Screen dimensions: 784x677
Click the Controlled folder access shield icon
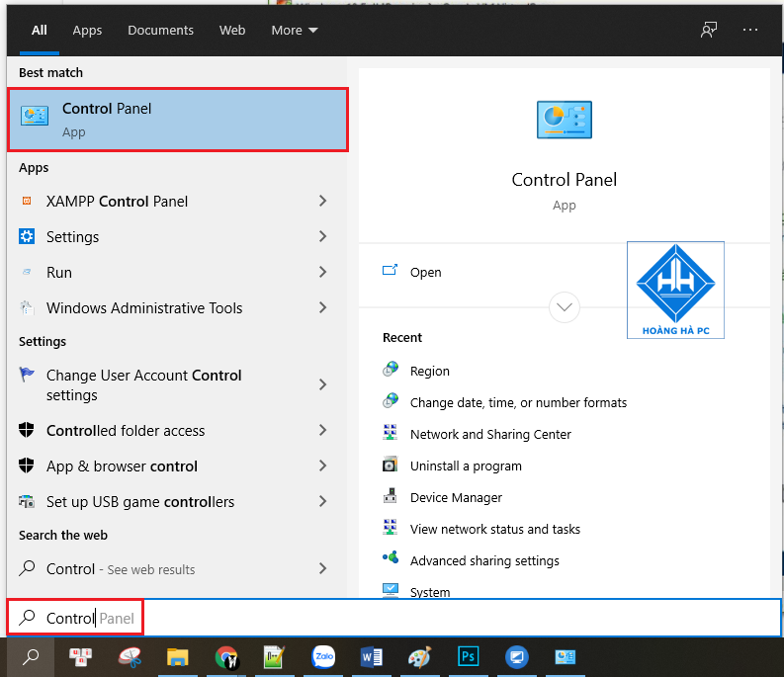pos(27,430)
